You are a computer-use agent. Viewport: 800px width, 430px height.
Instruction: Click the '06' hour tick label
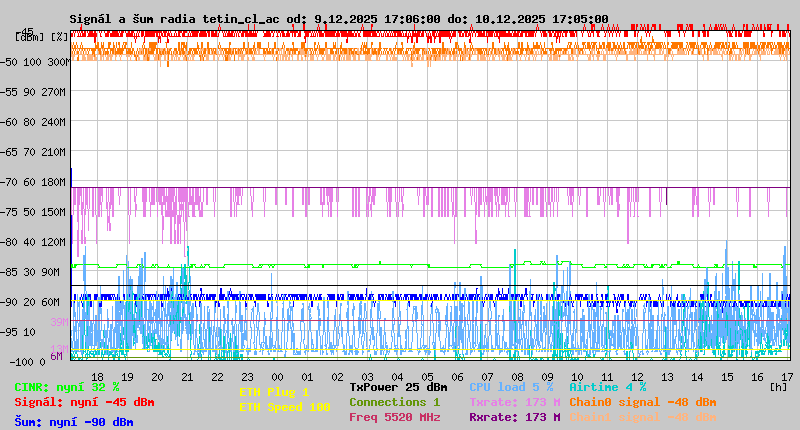coord(457,377)
